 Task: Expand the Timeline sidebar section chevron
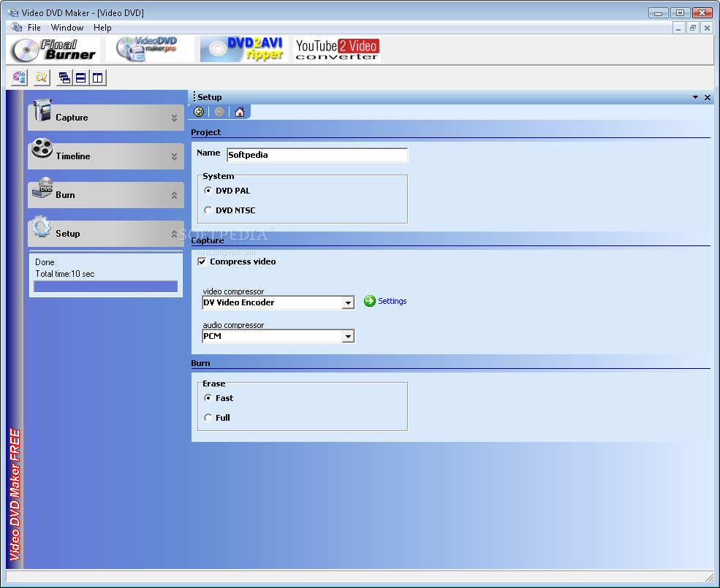tap(175, 156)
